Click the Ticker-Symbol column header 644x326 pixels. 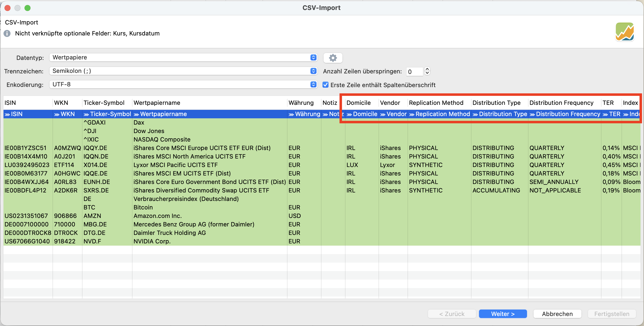(x=107, y=103)
